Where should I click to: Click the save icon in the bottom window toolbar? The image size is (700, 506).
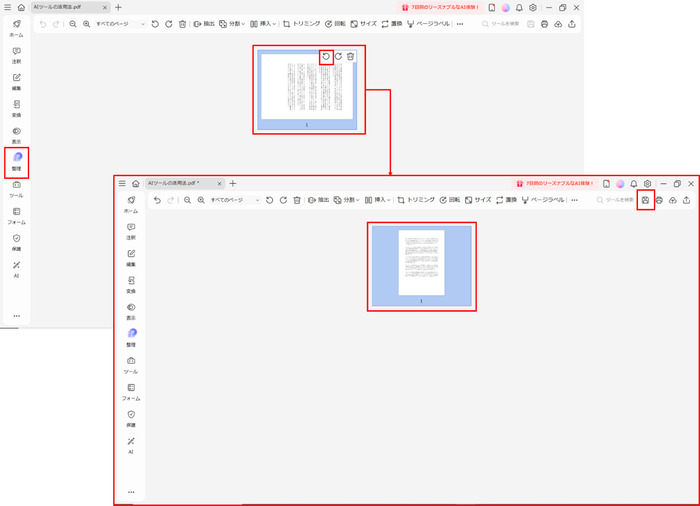[x=646, y=200]
